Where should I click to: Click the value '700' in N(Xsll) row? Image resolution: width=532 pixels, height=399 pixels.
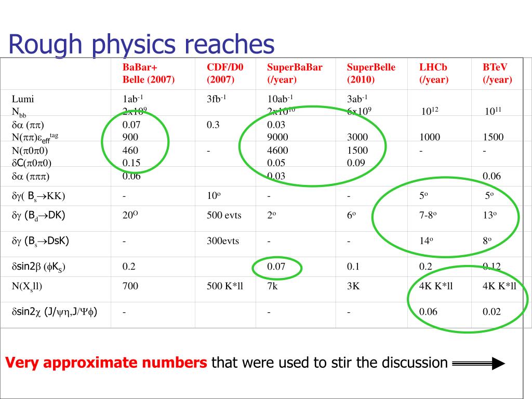pos(130,286)
